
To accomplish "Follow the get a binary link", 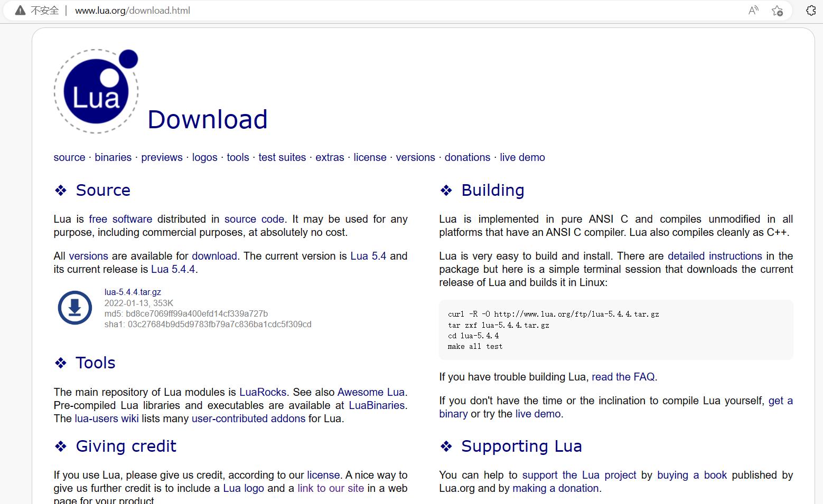I will pos(780,401).
